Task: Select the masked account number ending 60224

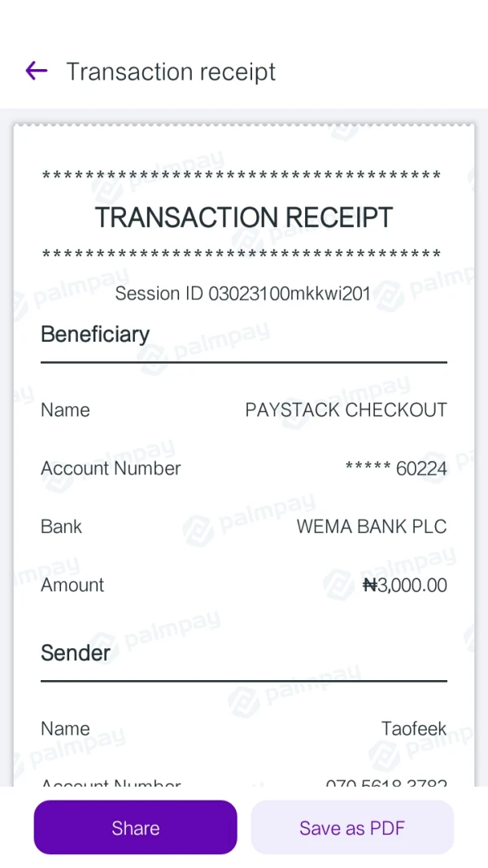Action: [x=396, y=469]
